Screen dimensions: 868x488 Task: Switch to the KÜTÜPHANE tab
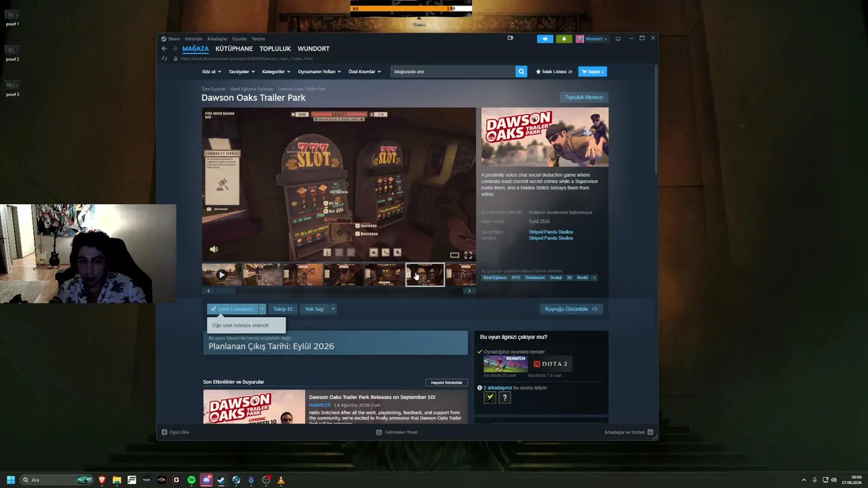[x=234, y=49]
